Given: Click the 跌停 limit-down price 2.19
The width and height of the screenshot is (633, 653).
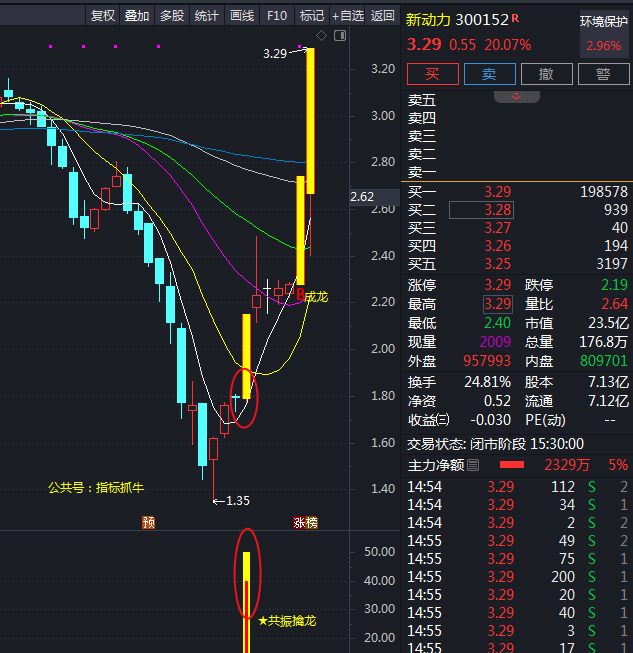Looking at the screenshot, I should click(614, 285).
